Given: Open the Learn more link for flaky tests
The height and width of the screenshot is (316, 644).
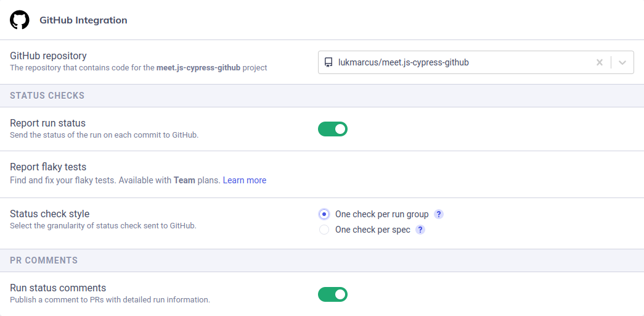Looking at the screenshot, I should pyautogui.click(x=245, y=180).
